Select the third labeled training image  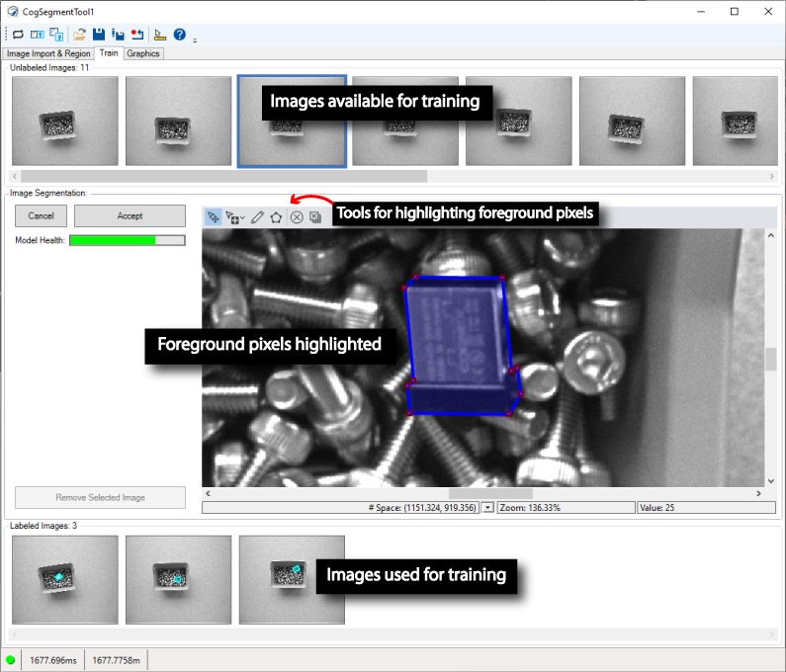coord(292,580)
